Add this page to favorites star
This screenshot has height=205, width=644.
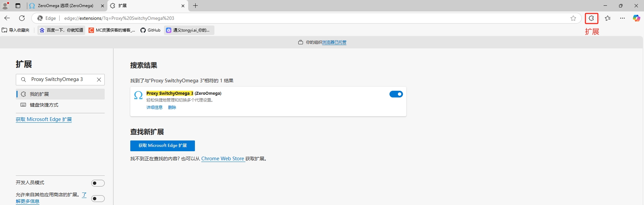[573, 18]
